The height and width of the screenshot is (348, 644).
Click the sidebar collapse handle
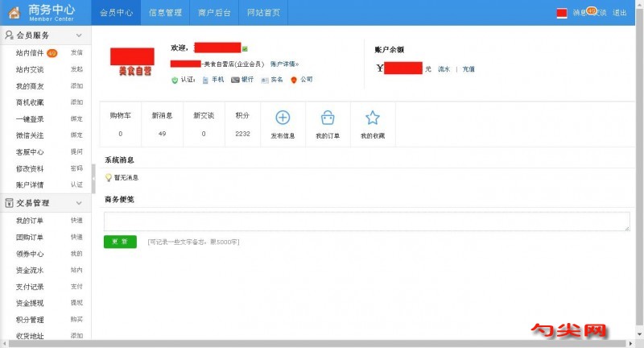pos(93,173)
